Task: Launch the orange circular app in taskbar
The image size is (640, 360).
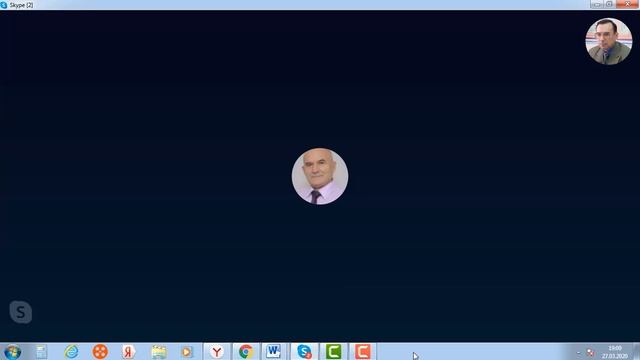Action: [x=100, y=351]
